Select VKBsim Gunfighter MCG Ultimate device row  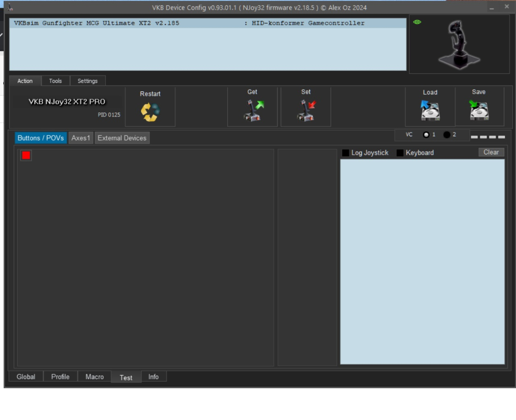point(208,23)
